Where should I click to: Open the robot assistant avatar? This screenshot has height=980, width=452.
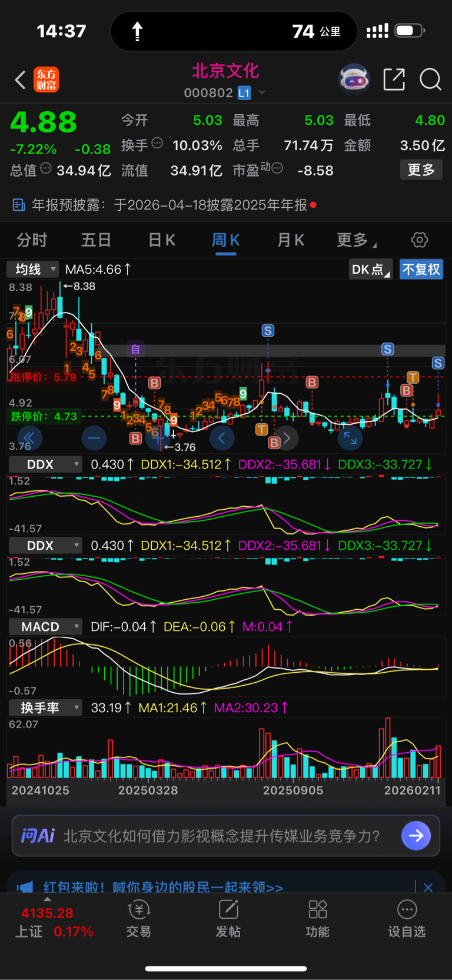[x=354, y=79]
